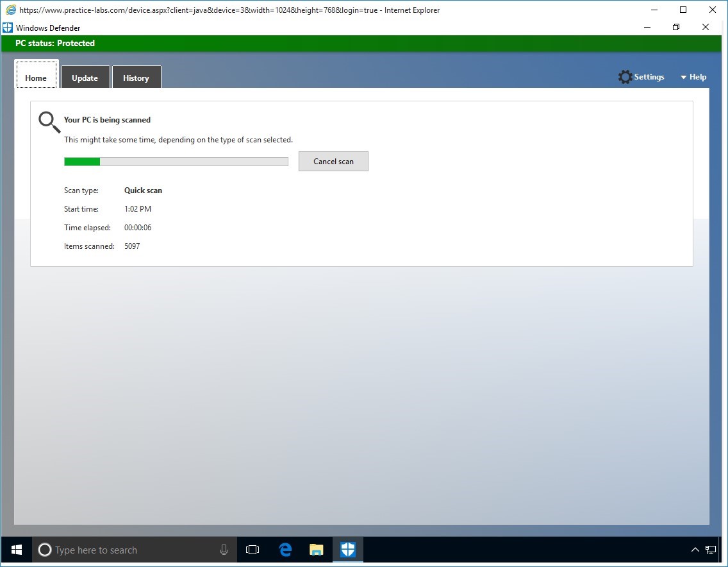Click the Cortana microphone icon
728x567 pixels.
click(x=224, y=550)
